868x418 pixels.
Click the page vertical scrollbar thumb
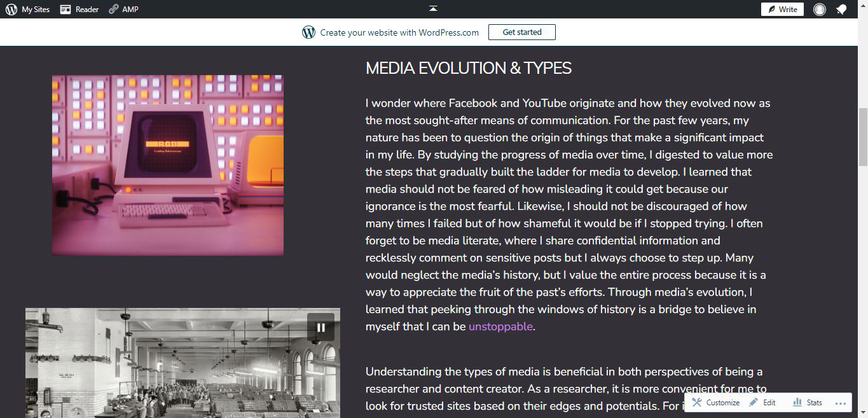[863, 137]
